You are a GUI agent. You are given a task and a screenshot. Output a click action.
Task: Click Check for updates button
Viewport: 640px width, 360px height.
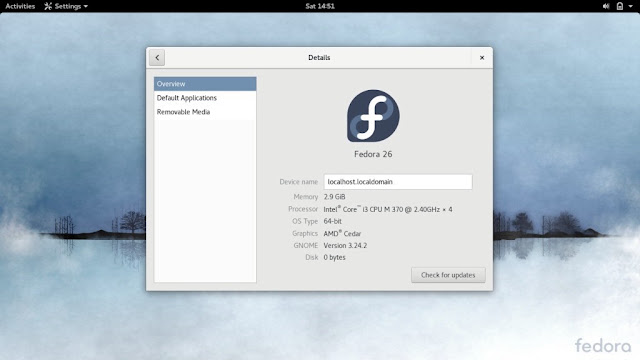click(448, 275)
